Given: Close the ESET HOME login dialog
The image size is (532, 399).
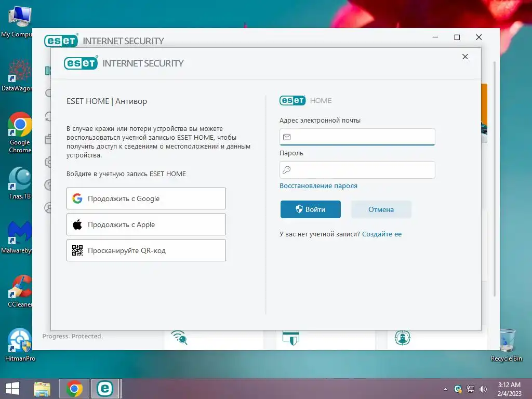Looking at the screenshot, I should click(465, 57).
